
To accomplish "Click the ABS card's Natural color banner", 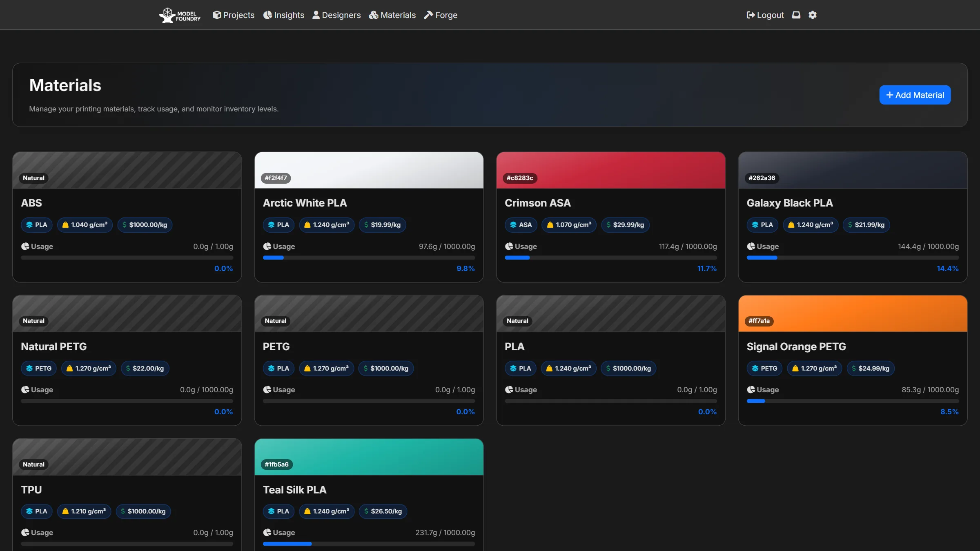I will tap(127, 170).
